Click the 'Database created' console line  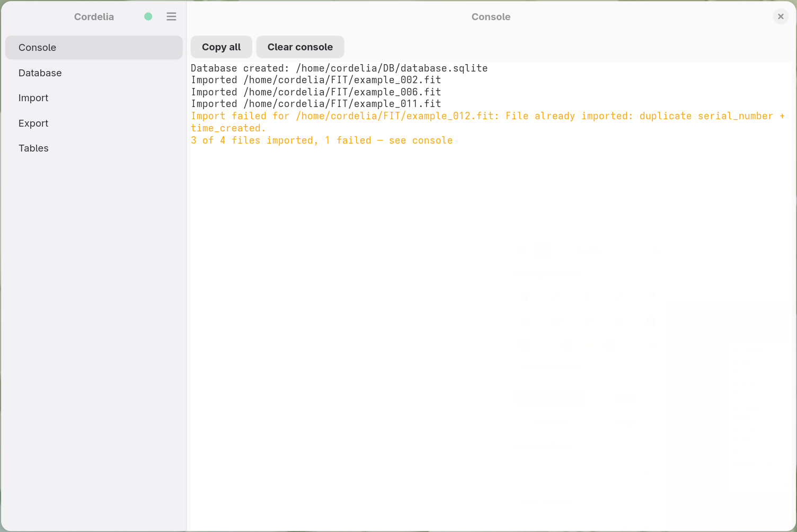[x=339, y=68]
